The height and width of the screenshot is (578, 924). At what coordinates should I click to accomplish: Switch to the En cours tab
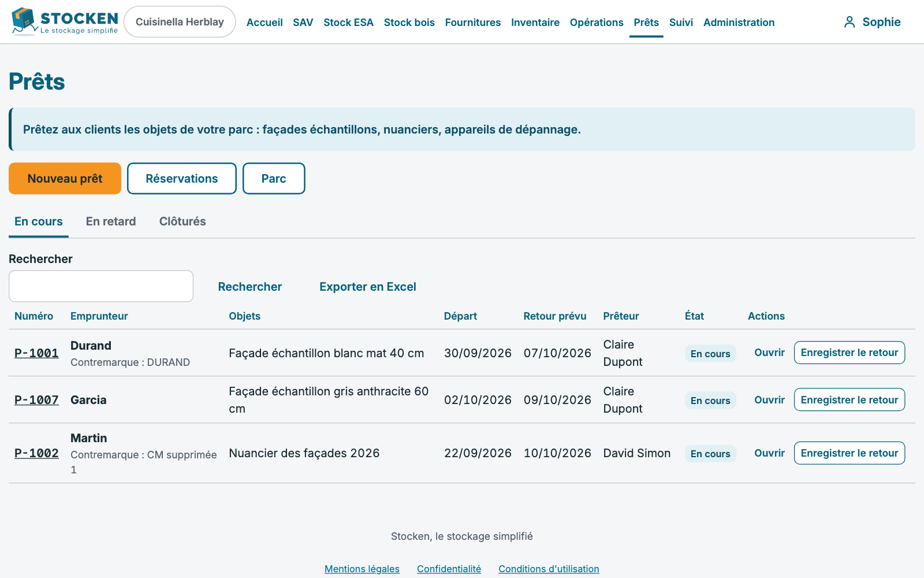tap(39, 221)
